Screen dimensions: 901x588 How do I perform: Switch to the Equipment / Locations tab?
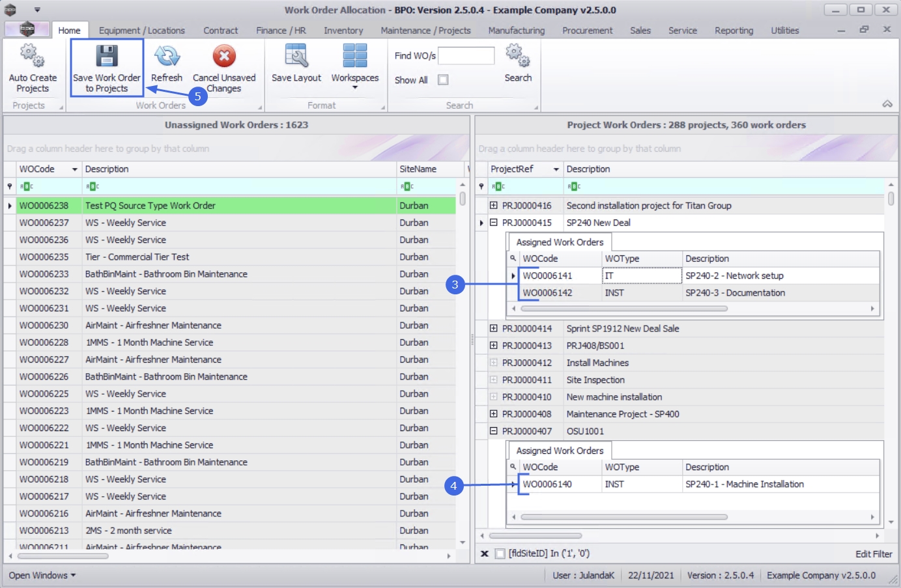pyautogui.click(x=142, y=30)
